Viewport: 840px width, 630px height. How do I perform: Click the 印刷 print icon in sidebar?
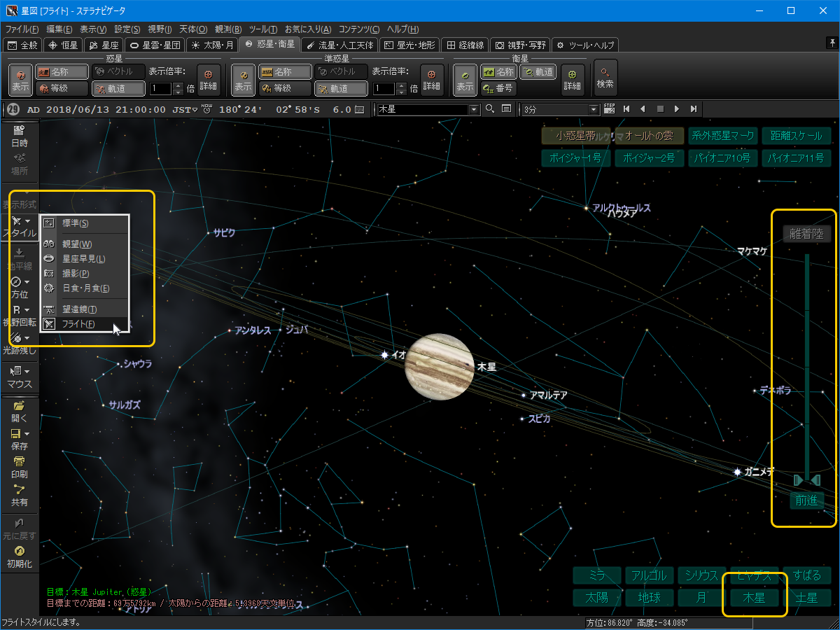19,461
